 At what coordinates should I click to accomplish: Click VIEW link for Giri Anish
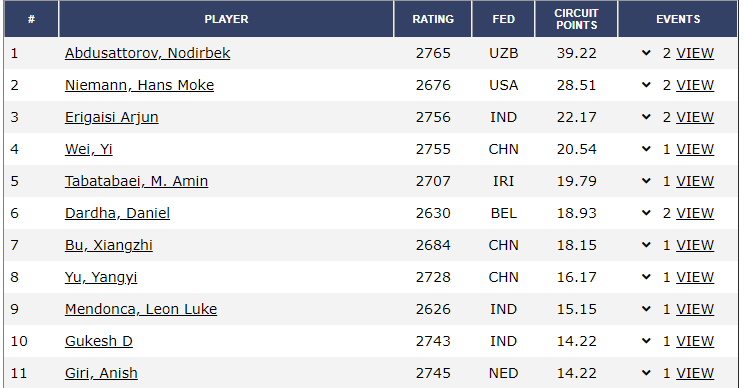(x=695, y=373)
